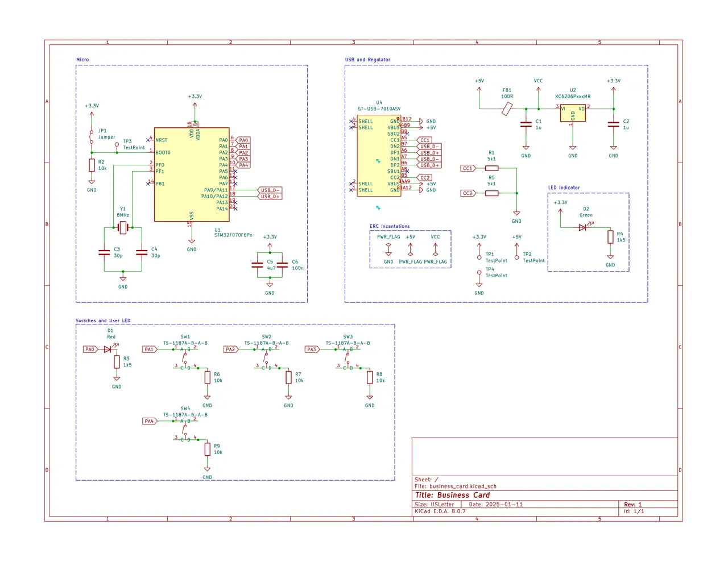Select the U2 XC6206PxxxMR regulator
The width and height of the screenshot is (728, 562).
pyautogui.click(x=573, y=113)
